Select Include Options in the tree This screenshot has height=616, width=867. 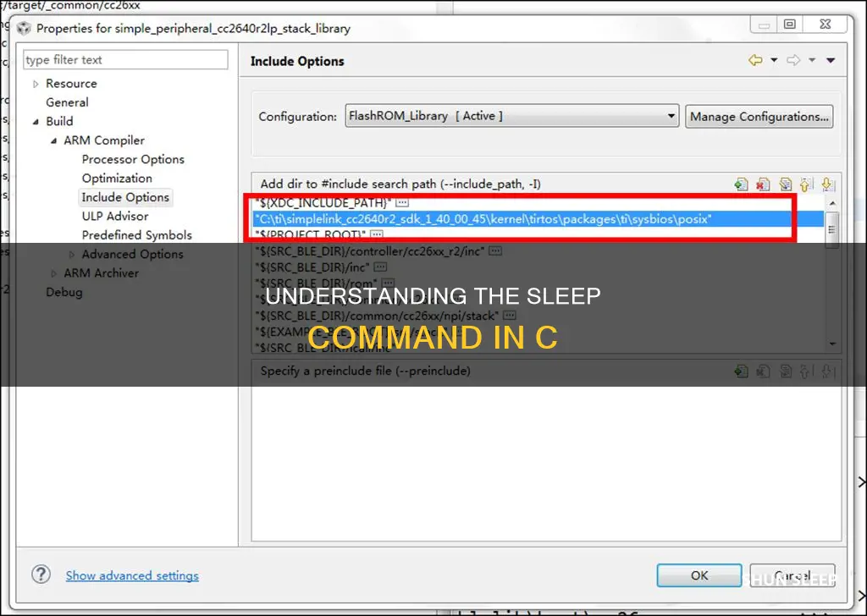(125, 197)
